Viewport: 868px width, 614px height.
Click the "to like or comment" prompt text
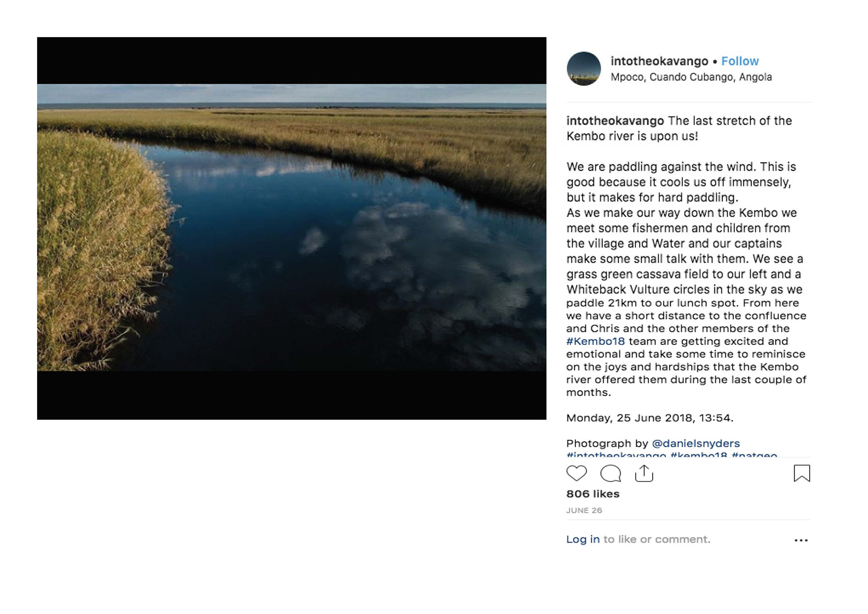point(657,539)
